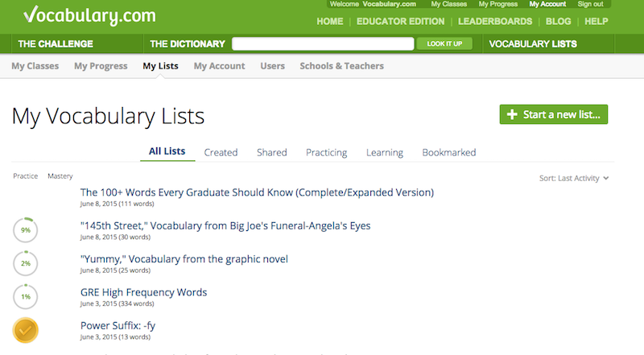The height and width of the screenshot is (355, 644).
Task: Open The Challenge section
Action: (x=56, y=43)
